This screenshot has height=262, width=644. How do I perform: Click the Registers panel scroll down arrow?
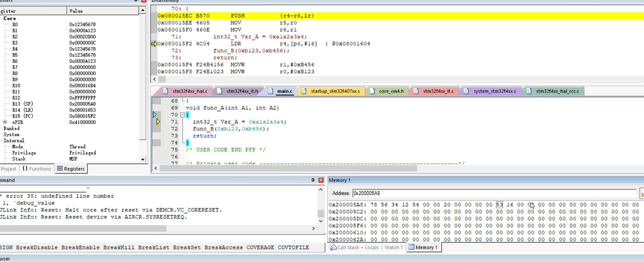[x=143, y=159]
